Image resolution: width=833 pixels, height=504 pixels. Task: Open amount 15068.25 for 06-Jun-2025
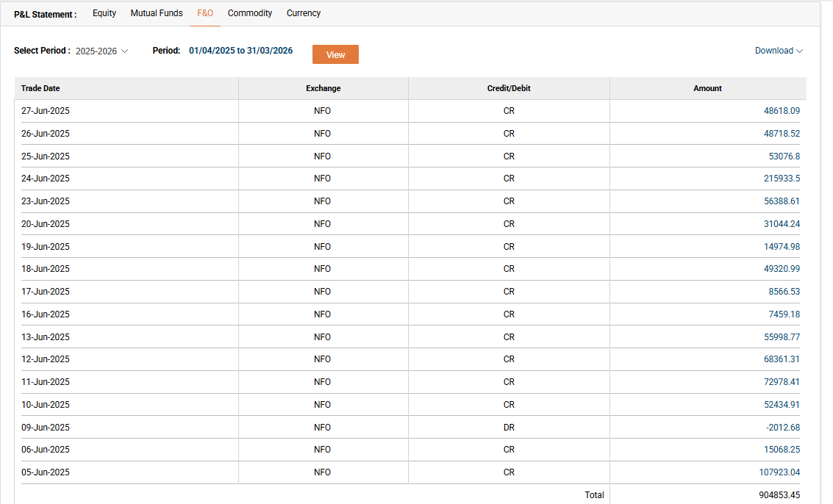point(782,450)
